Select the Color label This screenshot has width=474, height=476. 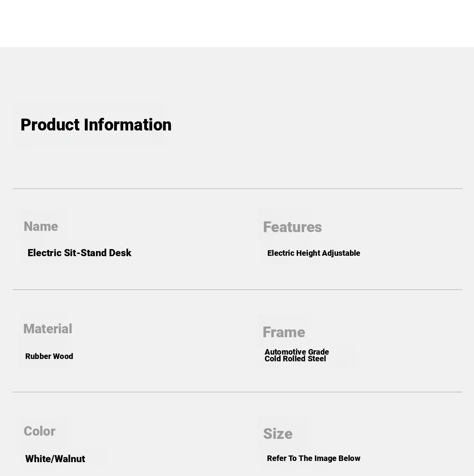pyautogui.click(x=39, y=431)
